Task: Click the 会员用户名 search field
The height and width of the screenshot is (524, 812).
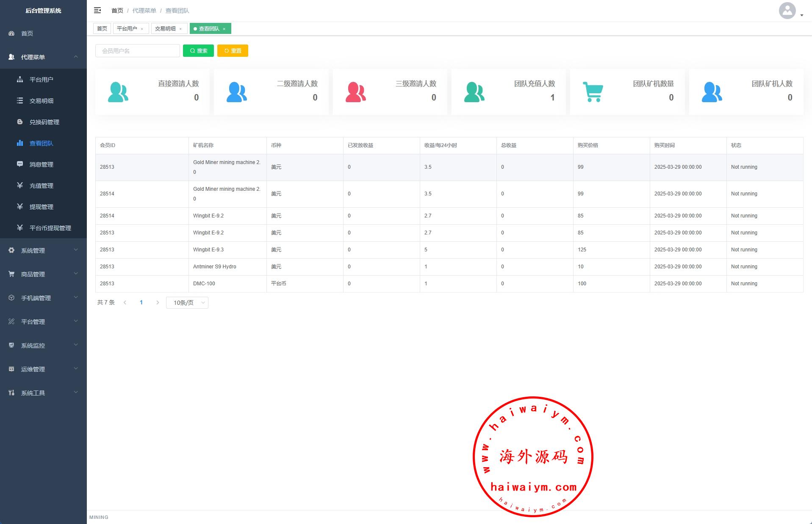Action: click(138, 51)
